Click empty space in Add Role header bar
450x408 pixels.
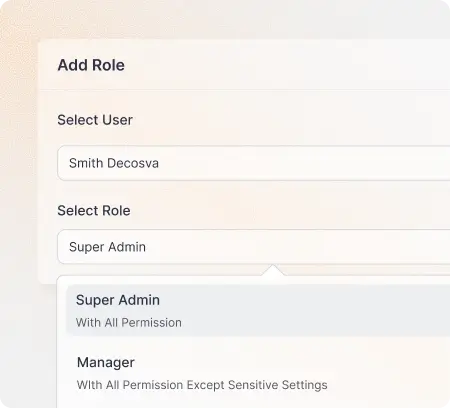click(x=287, y=65)
